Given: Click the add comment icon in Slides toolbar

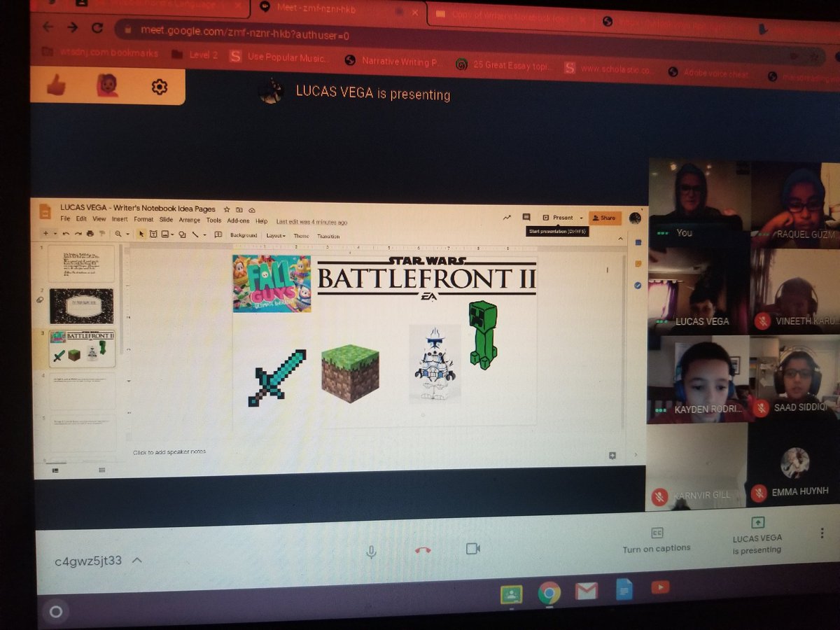Looking at the screenshot, I should click(x=218, y=234).
